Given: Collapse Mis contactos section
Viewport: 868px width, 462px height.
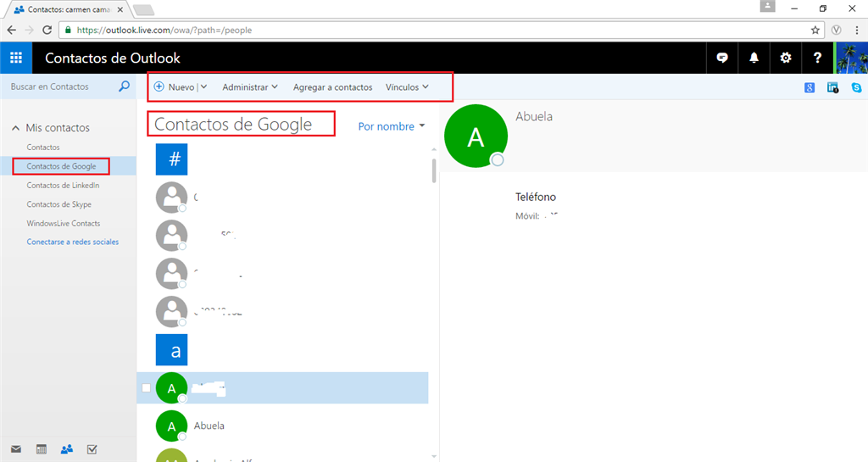Looking at the screenshot, I should click(x=15, y=128).
